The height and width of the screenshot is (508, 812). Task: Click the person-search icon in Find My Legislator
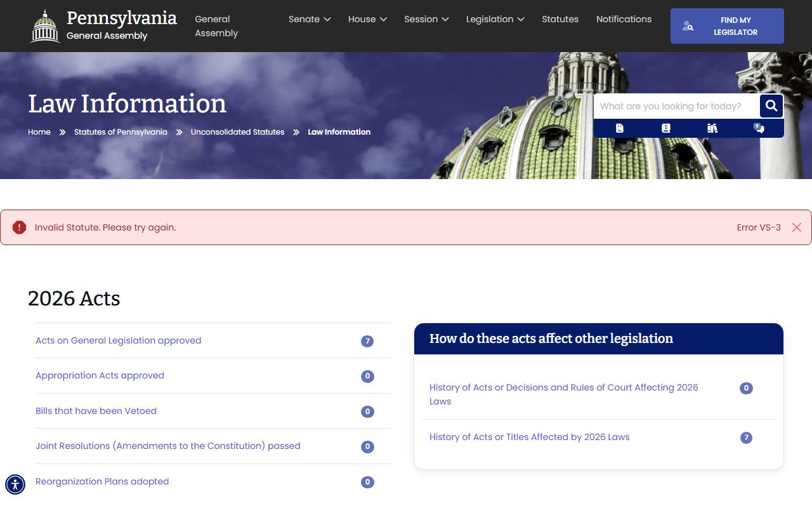pos(688,26)
